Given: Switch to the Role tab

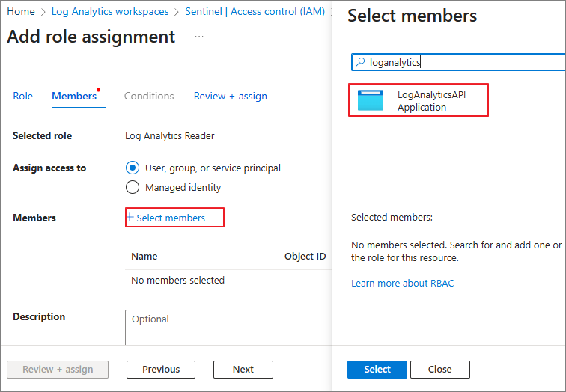Looking at the screenshot, I should click(x=22, y=96).
